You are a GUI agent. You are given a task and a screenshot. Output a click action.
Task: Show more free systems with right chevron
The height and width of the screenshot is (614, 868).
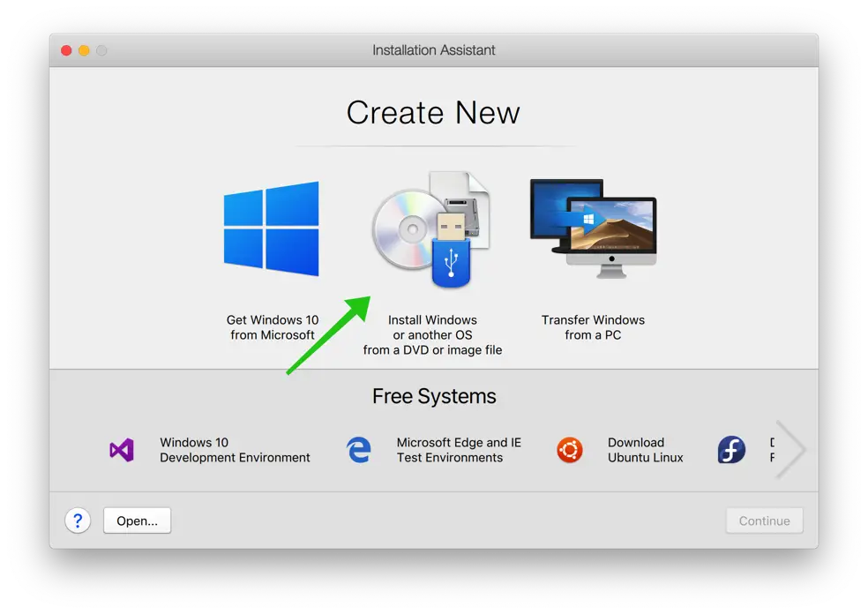tap(790, 450)
